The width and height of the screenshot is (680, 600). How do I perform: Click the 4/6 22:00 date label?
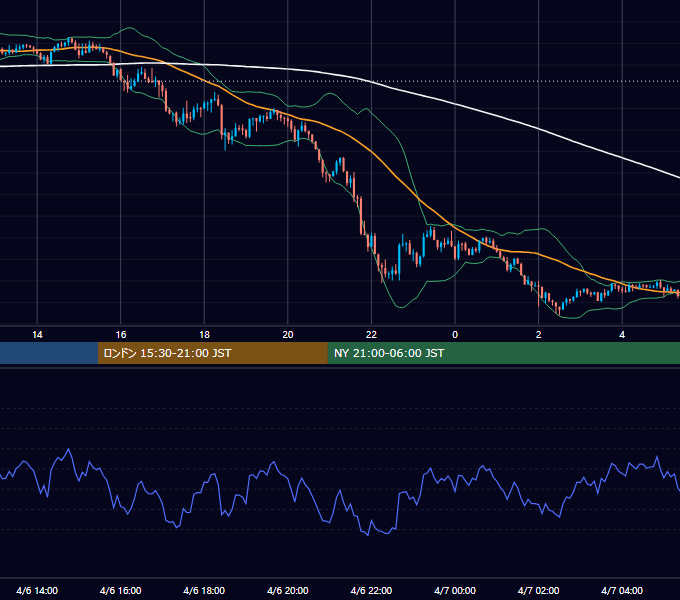click(371, 591)
